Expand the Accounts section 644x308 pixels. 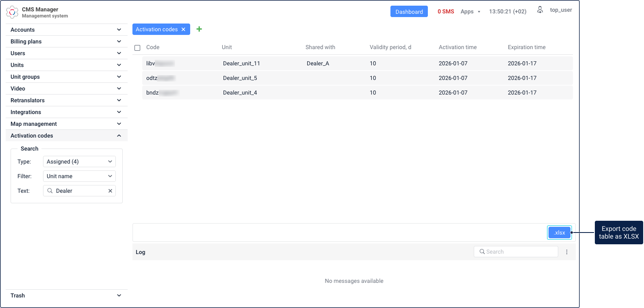coord(66,30)
